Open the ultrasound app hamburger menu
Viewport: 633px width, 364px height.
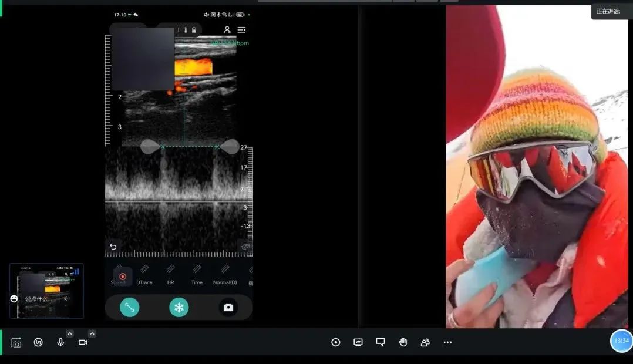click(x=241, y=30)
